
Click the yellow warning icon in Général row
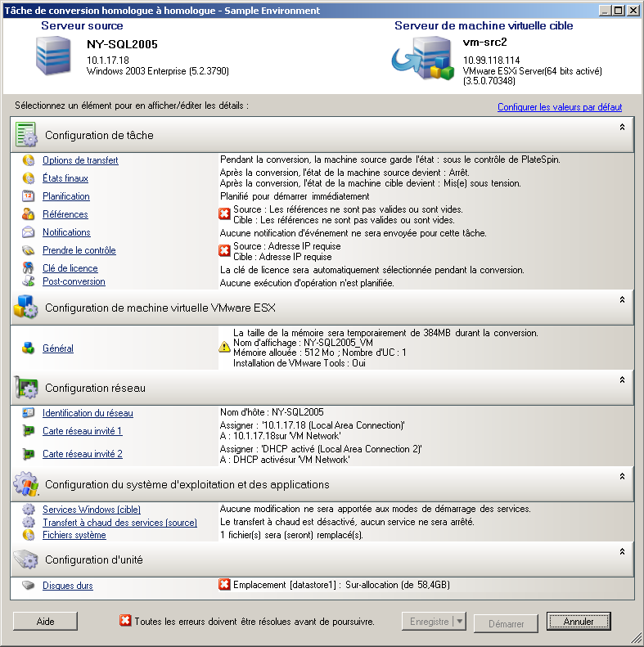[x=224, y=347]
